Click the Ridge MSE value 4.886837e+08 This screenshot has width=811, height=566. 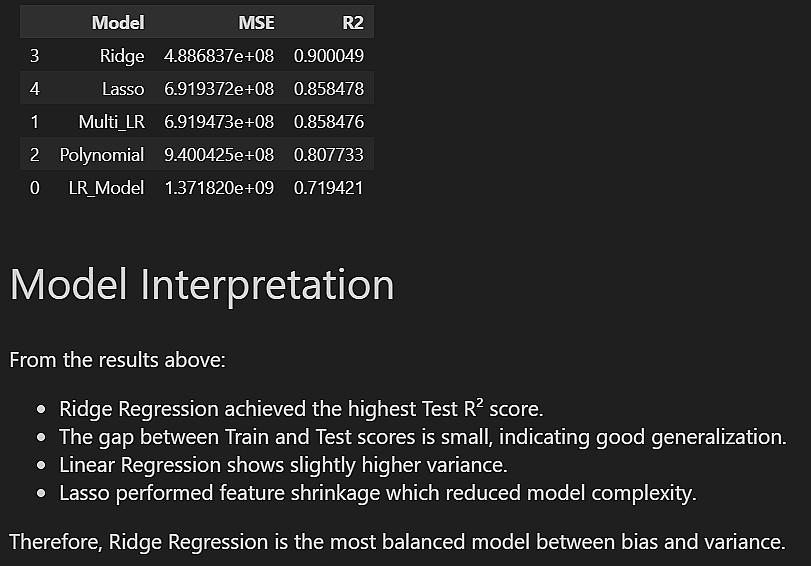(x=219, y=56)
